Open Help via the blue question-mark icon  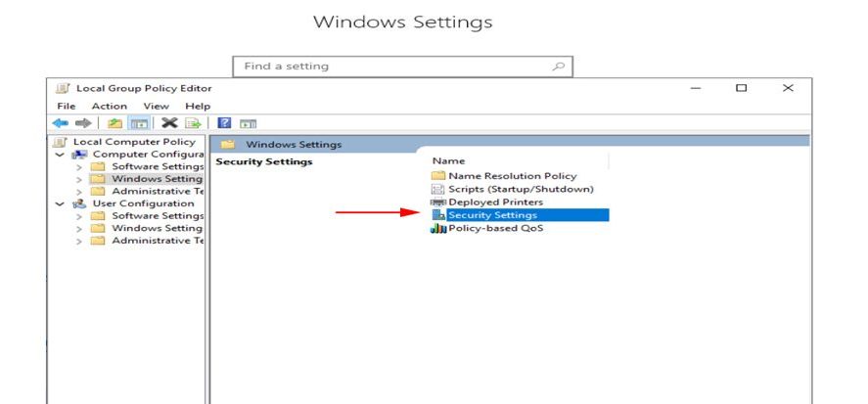pyautogui.click(x=224, y=123)
